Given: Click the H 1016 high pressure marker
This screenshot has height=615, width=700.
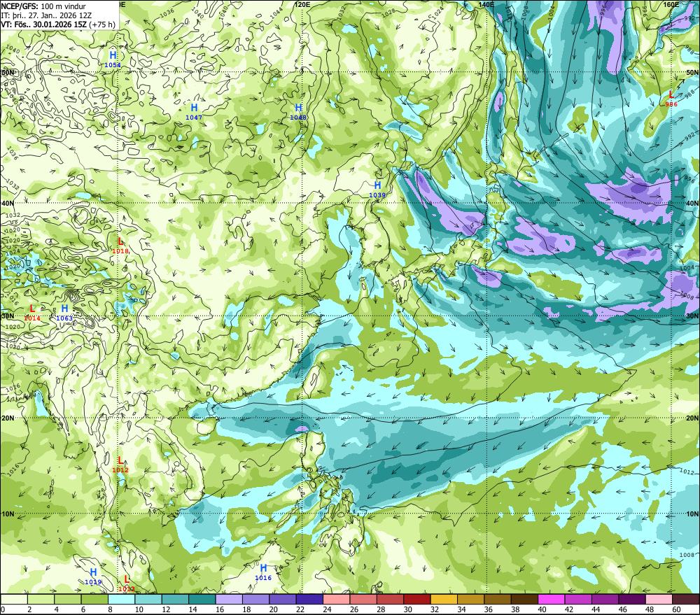Looking at the screenshot, I should (x=263, y=572).
